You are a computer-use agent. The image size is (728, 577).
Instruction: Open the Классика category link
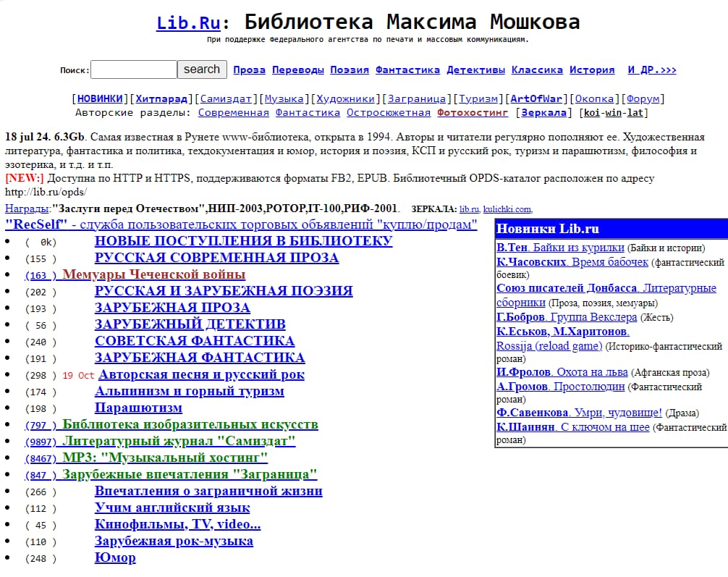tap(537, 70)
